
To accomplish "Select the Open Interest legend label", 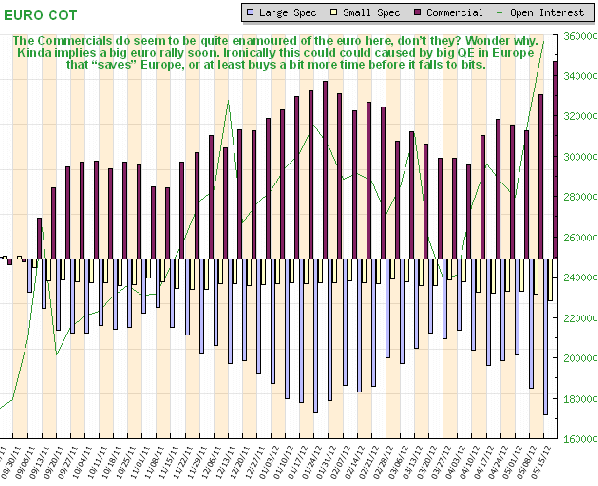I will [x=547, y=13].
